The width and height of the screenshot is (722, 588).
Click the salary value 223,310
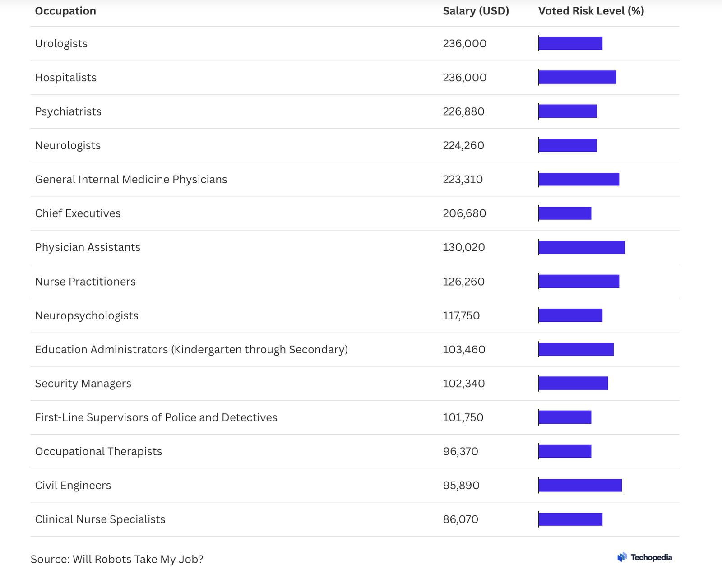pyautogui.click(x=463, y=179)
